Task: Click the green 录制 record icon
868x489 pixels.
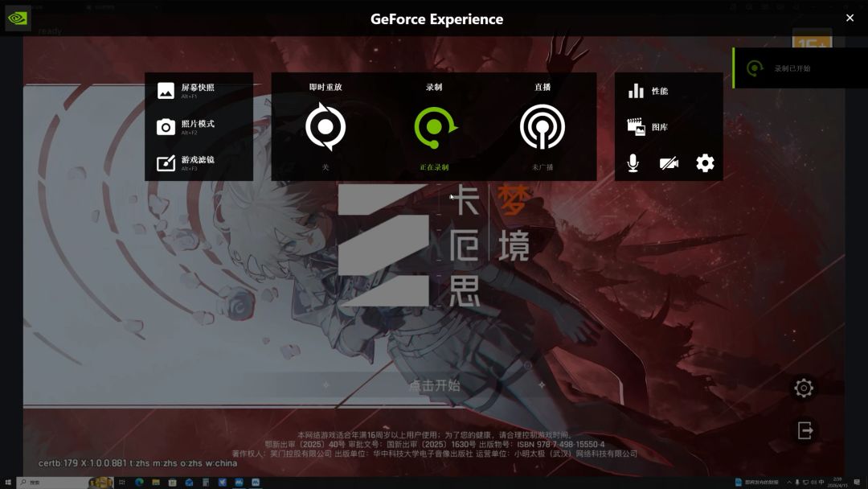Action: coord(435,127)
